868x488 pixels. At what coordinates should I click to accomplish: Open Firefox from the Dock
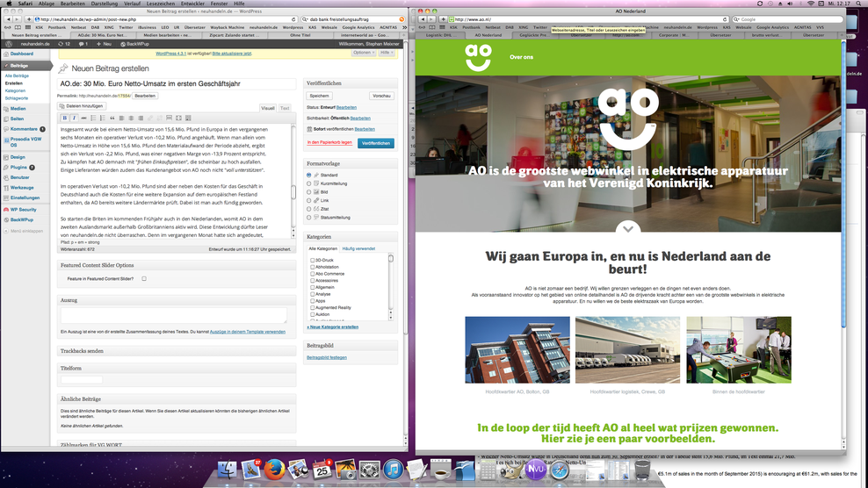pos(274,470)
